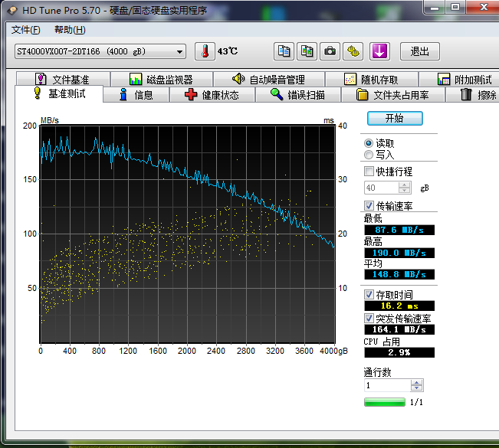This screenshot has width=499, height=448.
Task: Click the purple down-arrow minimize-to-tray icon
Action: 379,51
